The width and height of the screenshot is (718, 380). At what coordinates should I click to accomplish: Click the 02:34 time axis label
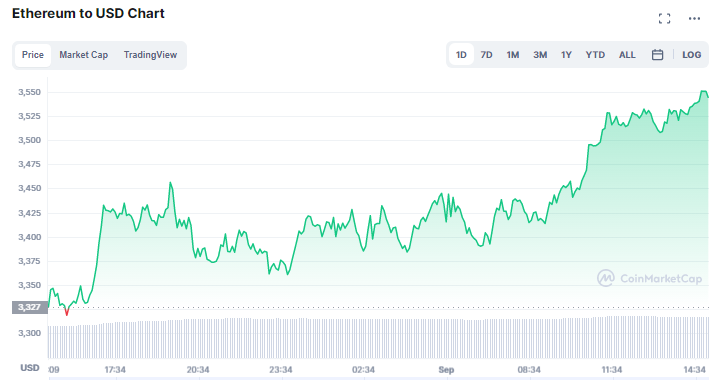(364, 369)
